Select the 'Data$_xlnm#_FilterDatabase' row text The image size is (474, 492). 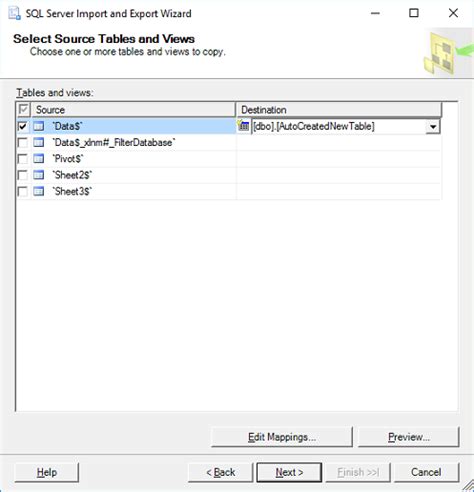(114, 143)
